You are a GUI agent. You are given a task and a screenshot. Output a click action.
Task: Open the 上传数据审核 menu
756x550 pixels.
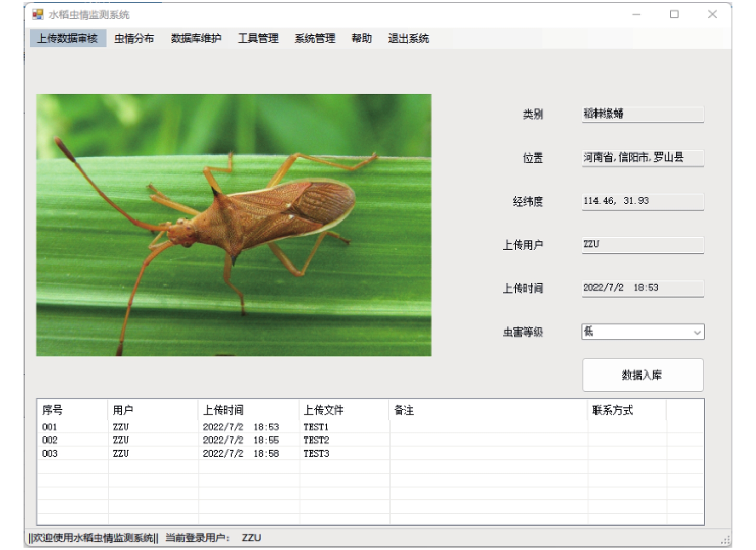point(68,38)
